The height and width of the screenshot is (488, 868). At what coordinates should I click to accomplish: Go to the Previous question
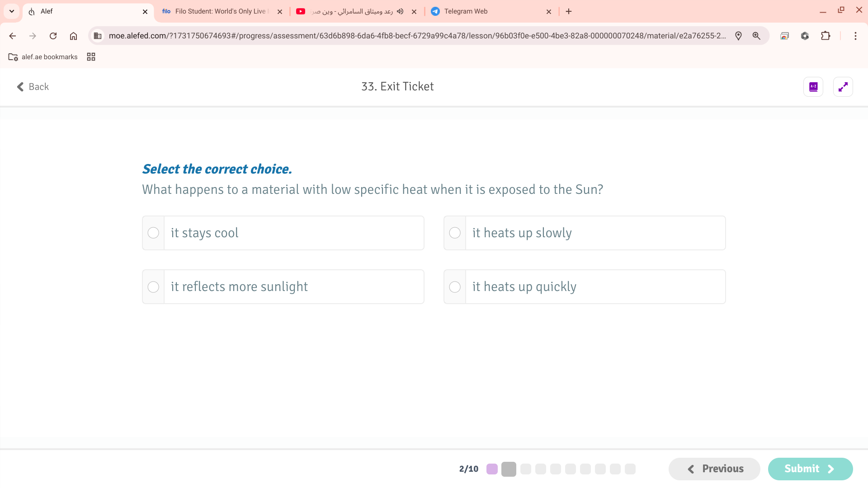point(714,469)
